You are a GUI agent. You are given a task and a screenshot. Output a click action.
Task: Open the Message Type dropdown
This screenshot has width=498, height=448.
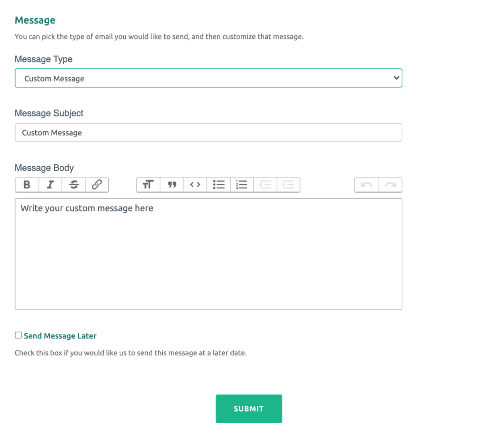(208, 78)
